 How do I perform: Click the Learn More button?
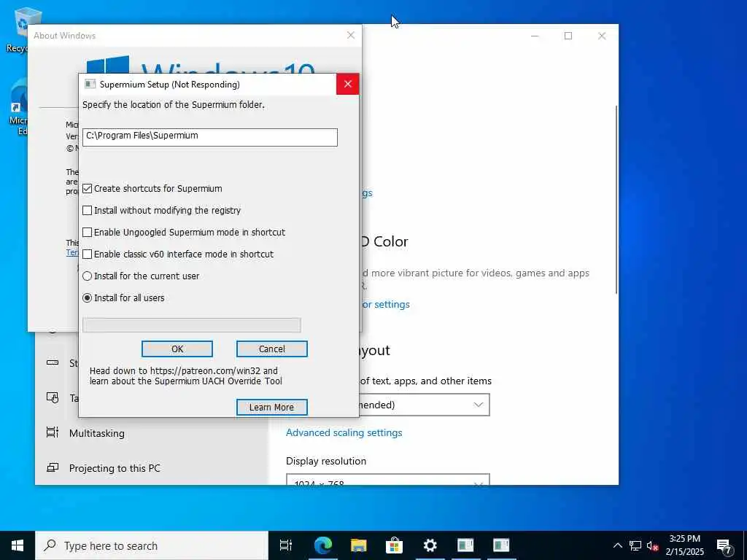click(272, 407)
